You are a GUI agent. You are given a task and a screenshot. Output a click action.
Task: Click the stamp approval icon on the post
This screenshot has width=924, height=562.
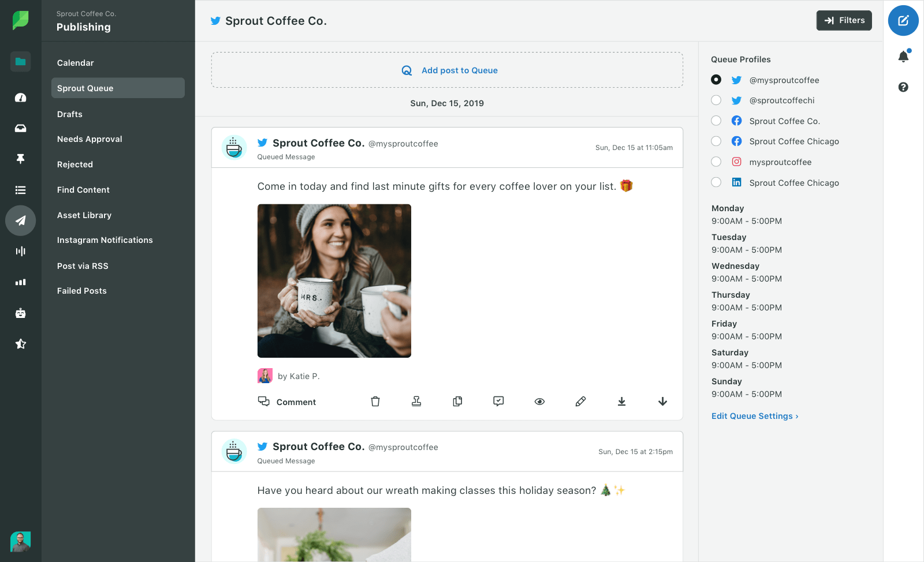(x=416, y=402)
